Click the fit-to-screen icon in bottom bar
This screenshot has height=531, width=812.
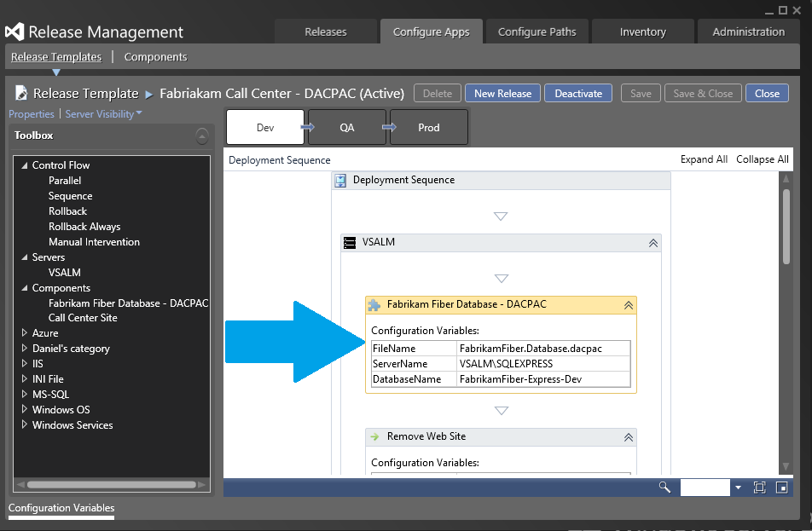pos(759,487)
